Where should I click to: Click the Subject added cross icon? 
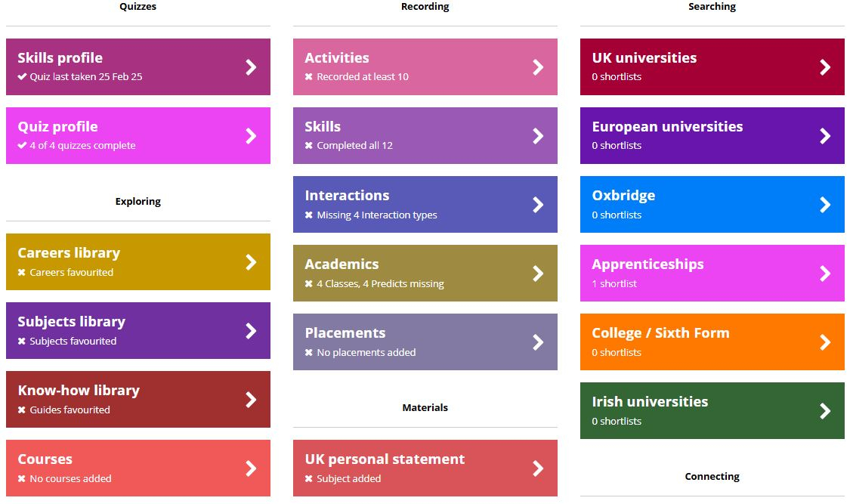click(309, 479)
